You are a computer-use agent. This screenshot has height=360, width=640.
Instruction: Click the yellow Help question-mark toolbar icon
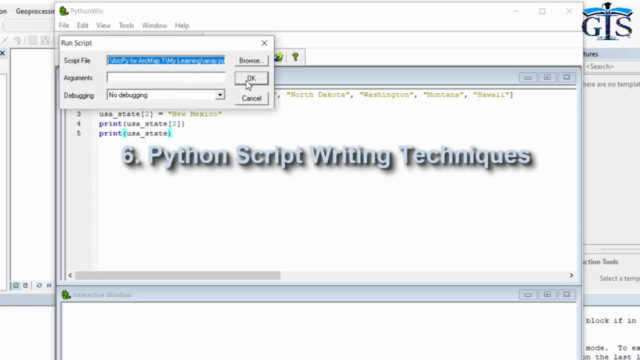[296, 57]
